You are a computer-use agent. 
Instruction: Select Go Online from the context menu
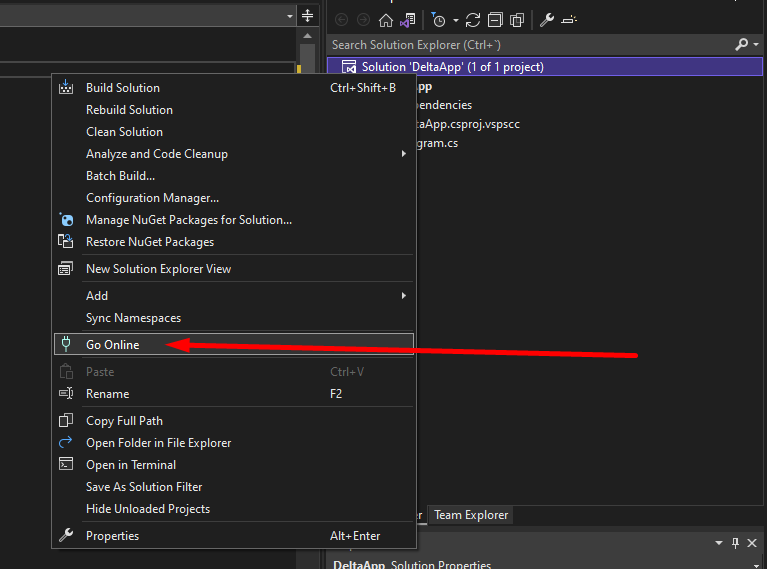coord(112,345)
